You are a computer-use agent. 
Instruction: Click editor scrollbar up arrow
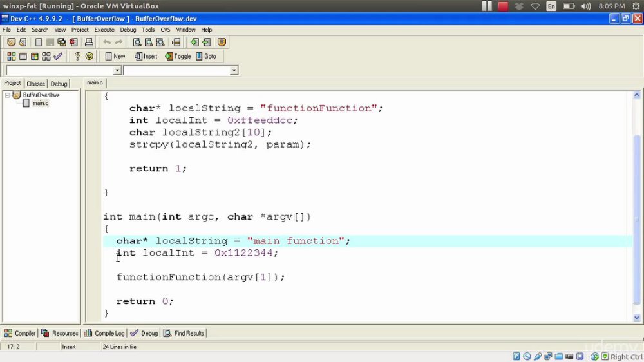point(637,95)
